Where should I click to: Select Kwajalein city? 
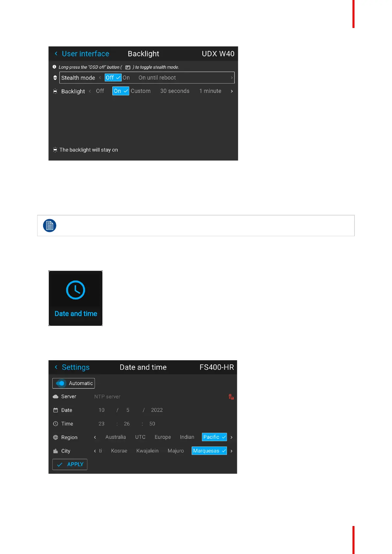point(147,451)
